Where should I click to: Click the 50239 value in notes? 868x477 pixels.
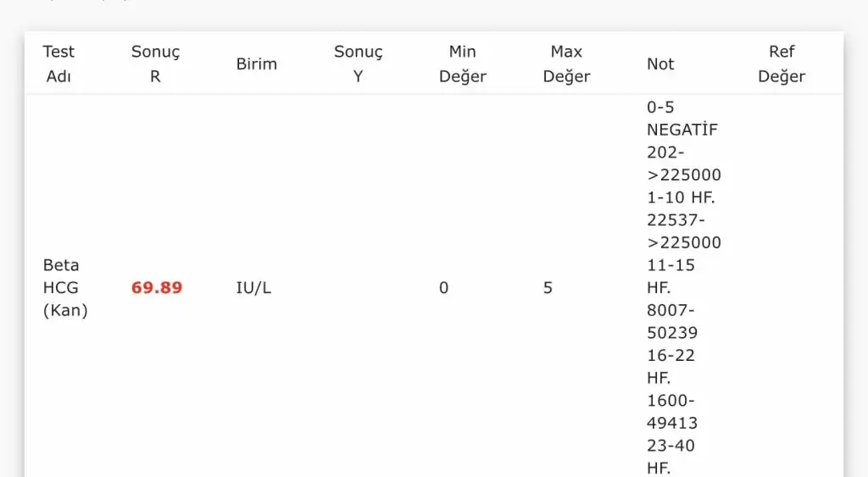(672, 333)
